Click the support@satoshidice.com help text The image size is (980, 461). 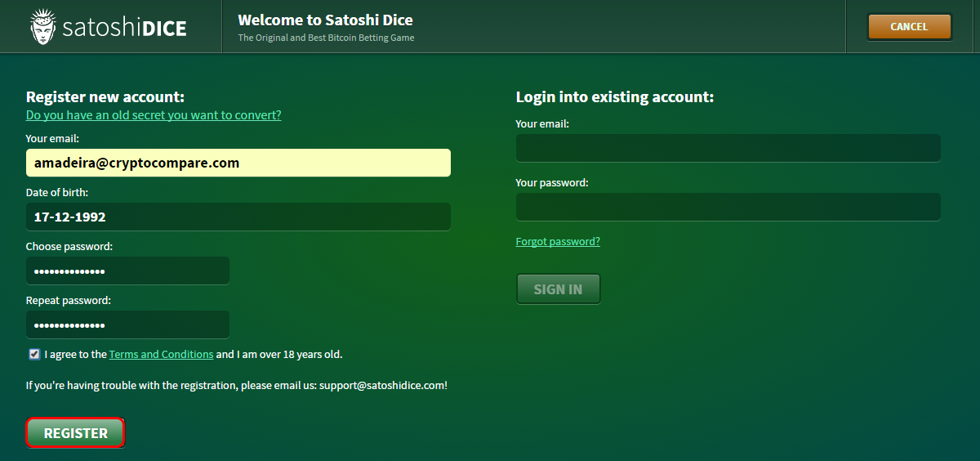[x=383, y=385]
